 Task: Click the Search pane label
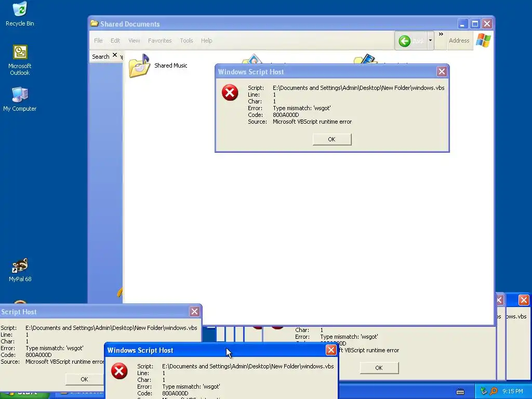click(101, 56)
